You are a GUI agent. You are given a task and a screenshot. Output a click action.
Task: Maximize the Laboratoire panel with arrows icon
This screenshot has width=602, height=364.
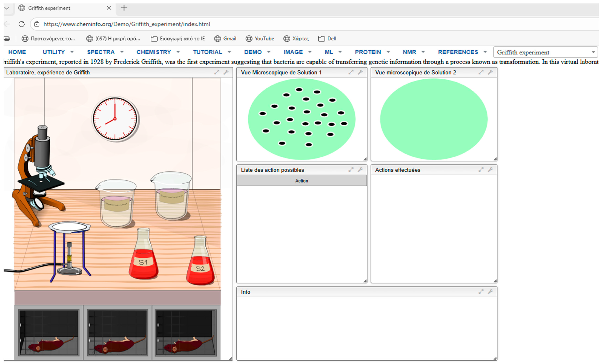tap(217, 72)
